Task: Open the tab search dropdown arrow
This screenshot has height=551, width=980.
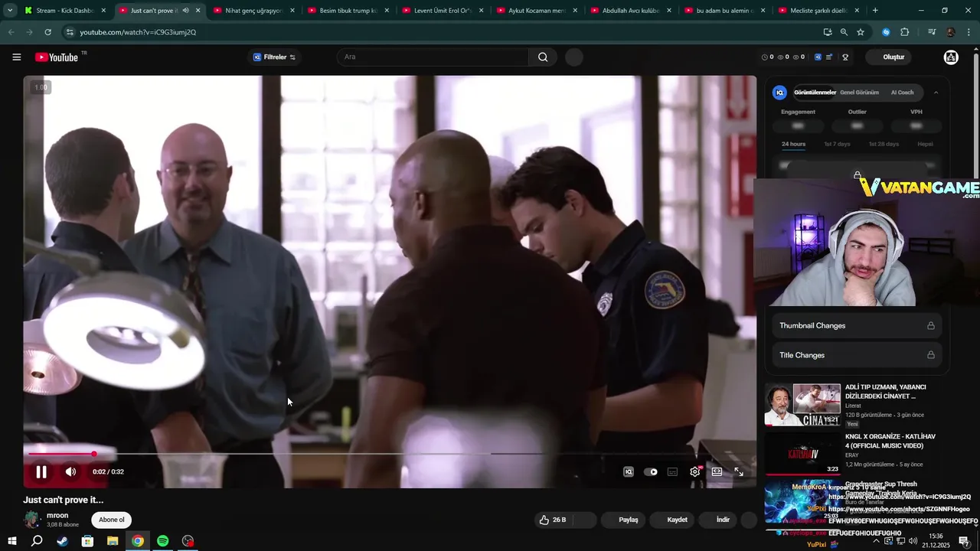Action: coord(10,11)
